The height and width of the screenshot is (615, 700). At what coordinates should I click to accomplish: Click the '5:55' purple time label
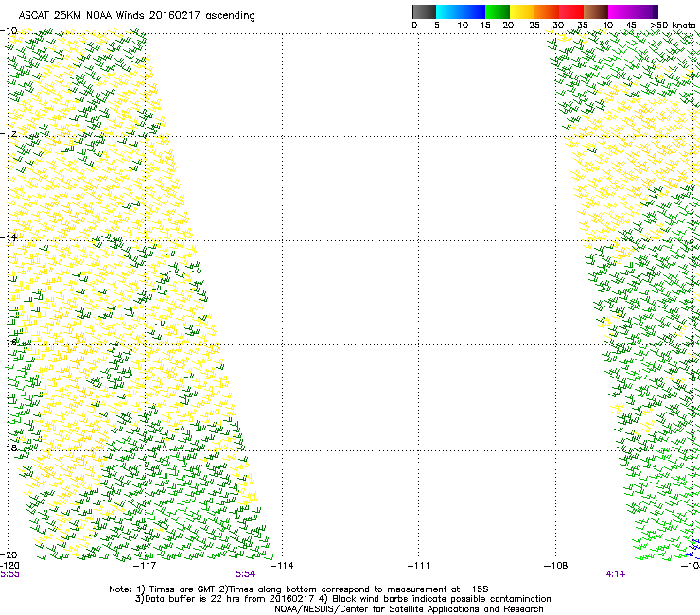click(x=9, y=574)
